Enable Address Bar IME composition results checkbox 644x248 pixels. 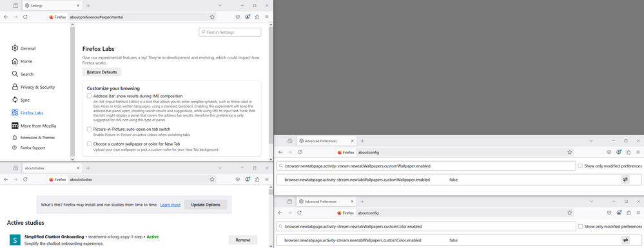pos(89,96)
